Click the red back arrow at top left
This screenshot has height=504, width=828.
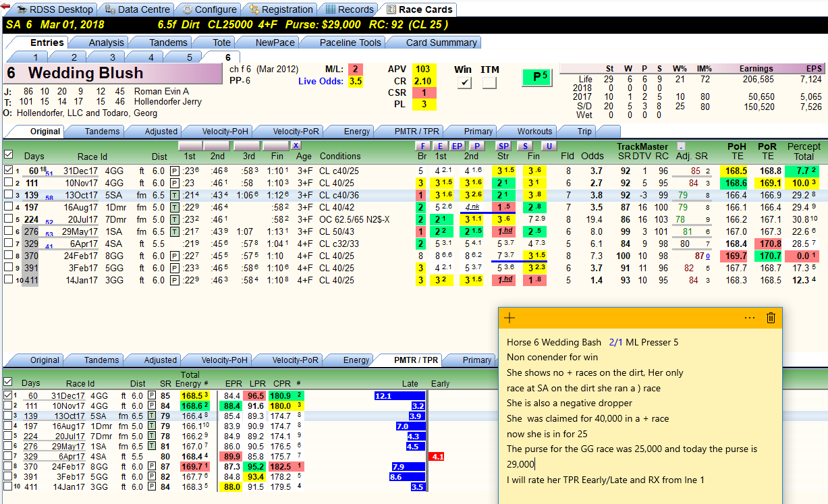pyautogui.click(x=5, y=6)
